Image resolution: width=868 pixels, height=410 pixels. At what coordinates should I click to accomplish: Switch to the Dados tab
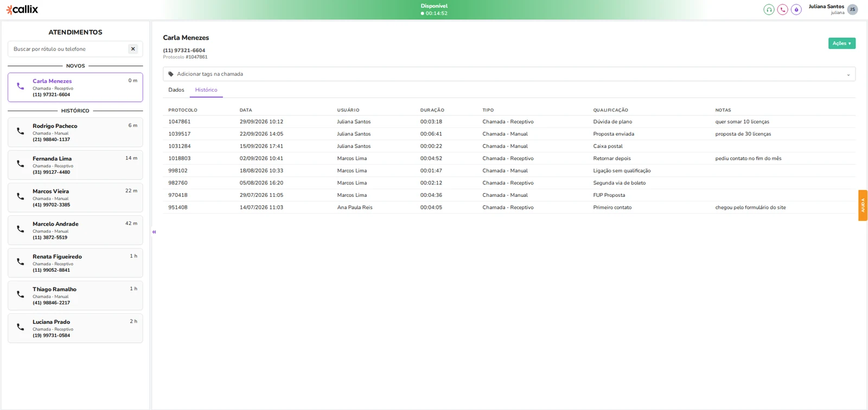[x=176, y=90]
